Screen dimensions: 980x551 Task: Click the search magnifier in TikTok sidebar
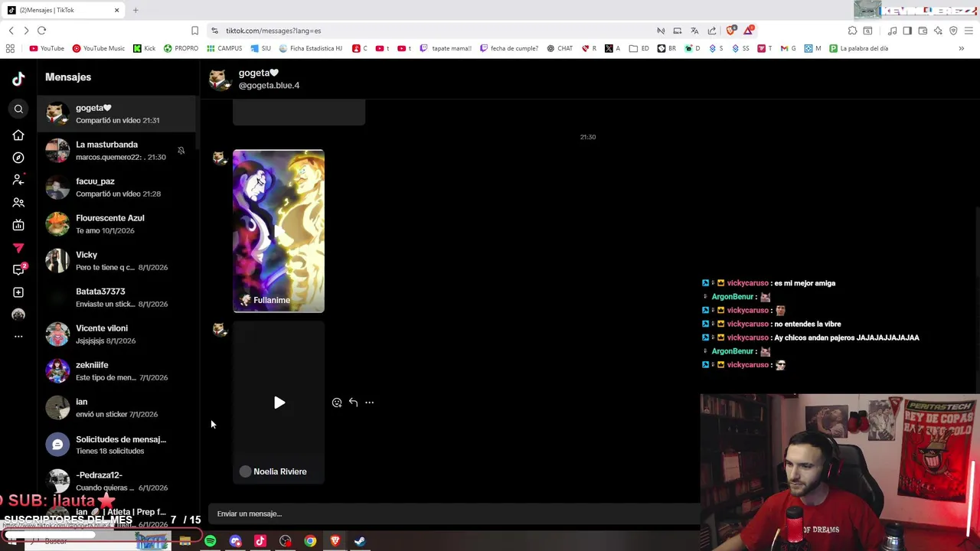click(18, 109)
